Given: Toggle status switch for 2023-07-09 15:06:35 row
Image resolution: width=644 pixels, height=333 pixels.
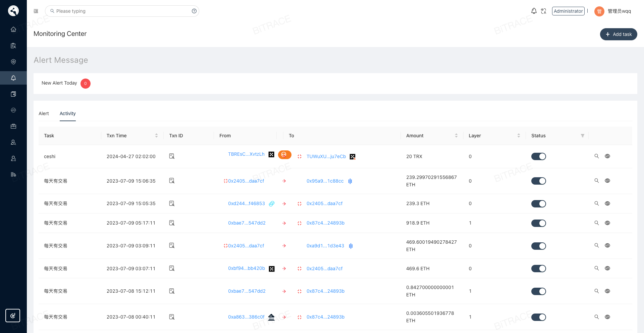Looking at the screenshot, I should point(539,181).
